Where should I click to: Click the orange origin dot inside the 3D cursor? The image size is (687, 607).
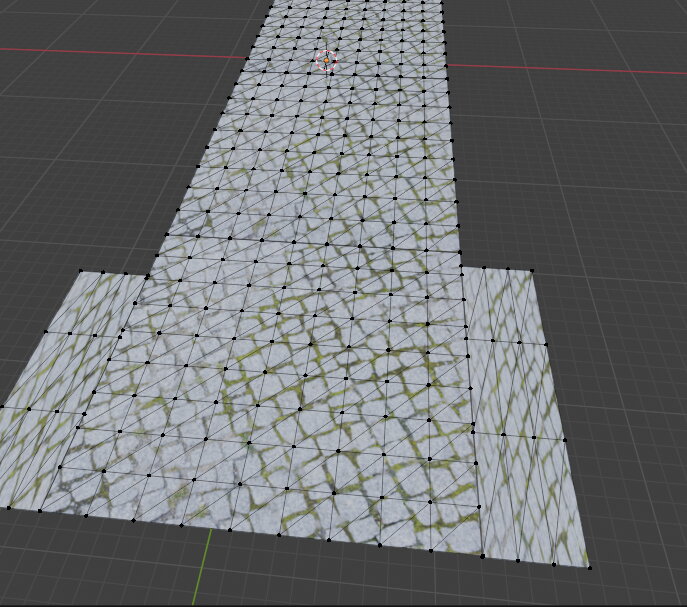tap(326, 61)
